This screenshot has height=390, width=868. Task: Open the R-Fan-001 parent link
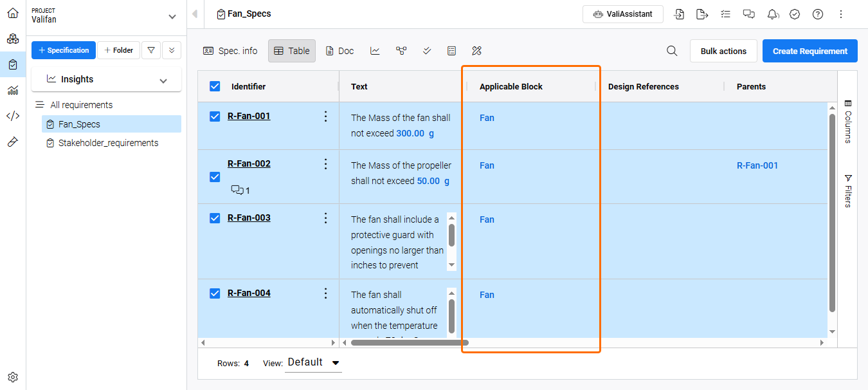(757, 165)
